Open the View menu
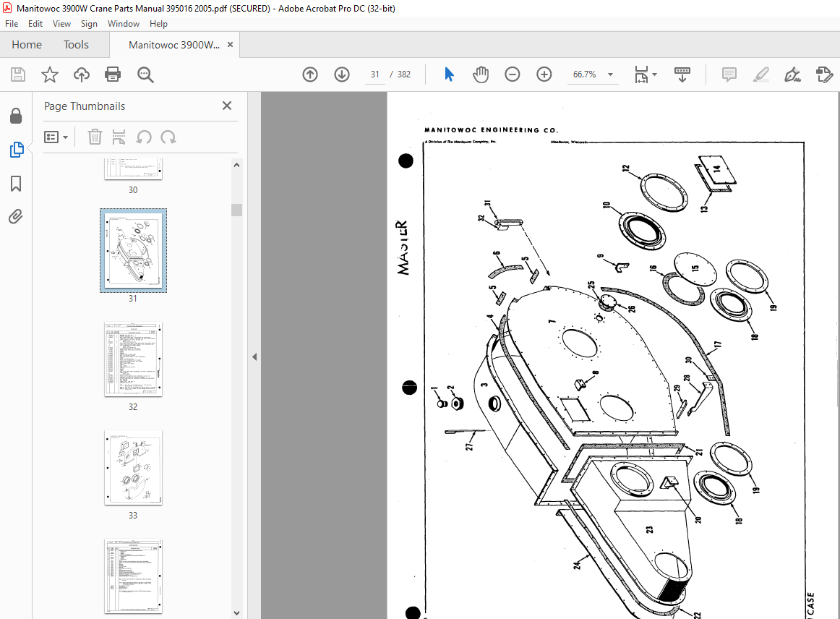This screenshot has width=840, height=619. click(x=61, y=24)
